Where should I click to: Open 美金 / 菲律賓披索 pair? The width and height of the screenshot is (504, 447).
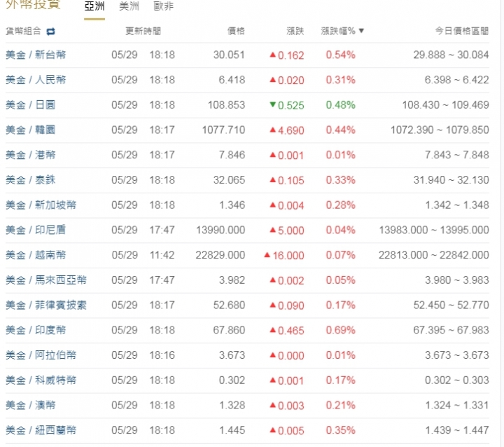pyautogui.click(x=46, y=305)
